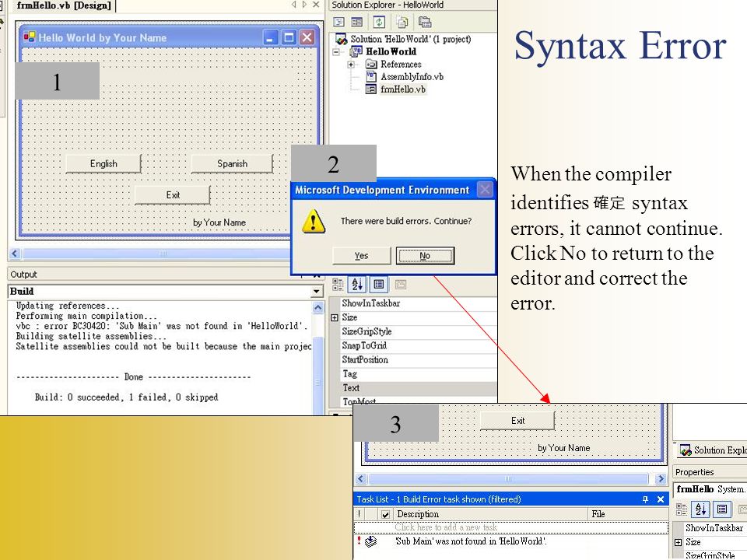Click scroll-right arrow of lower designer
This screenshot has width=747, height=560.
coord(661,478)
